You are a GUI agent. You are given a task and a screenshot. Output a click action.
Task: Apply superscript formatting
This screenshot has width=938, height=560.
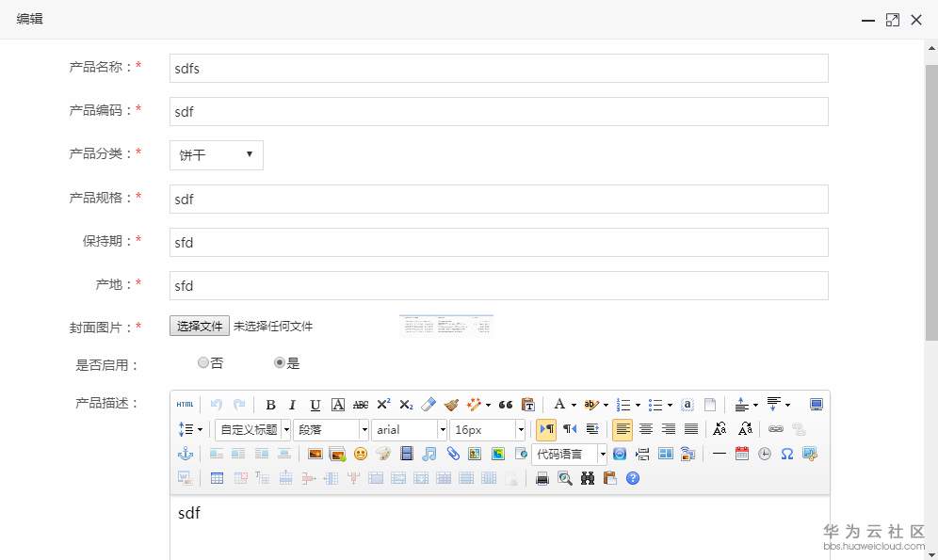pyautogui.click(x=383, y=405)
